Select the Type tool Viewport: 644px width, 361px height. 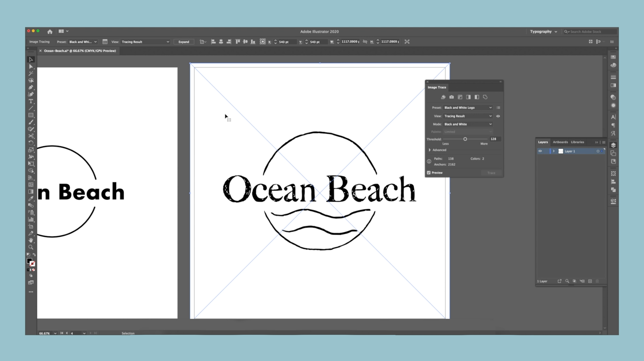(31, 101)
